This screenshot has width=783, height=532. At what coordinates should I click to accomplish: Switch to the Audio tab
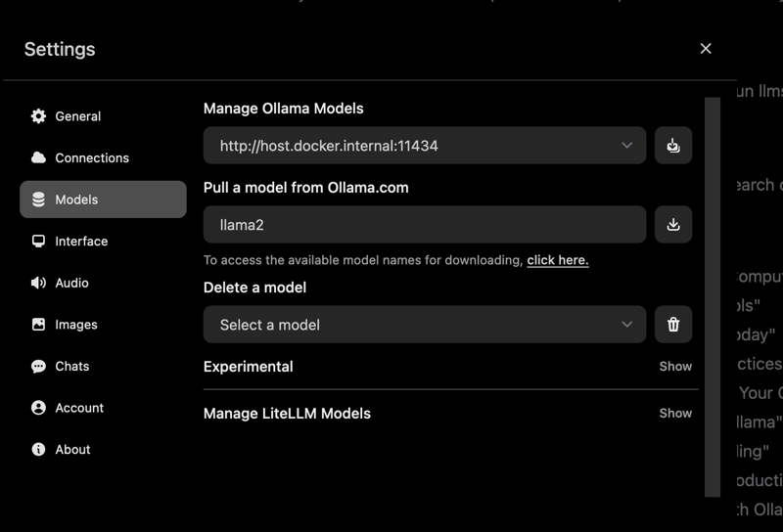pos(71,283)
